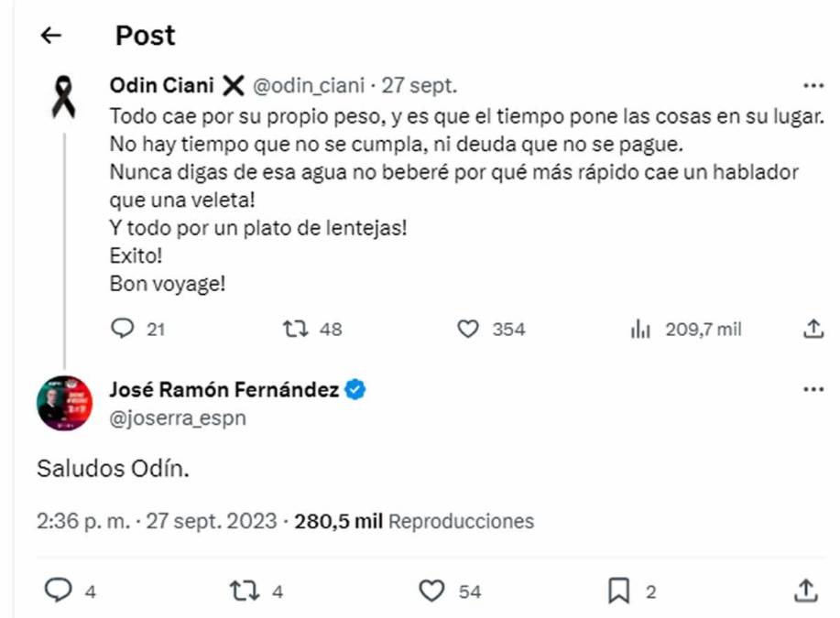Image resolution: width=840 pixels, height=618 pixels.
Task: Bookmark the "Saludos Odín" post
Action: coord(619,591)
